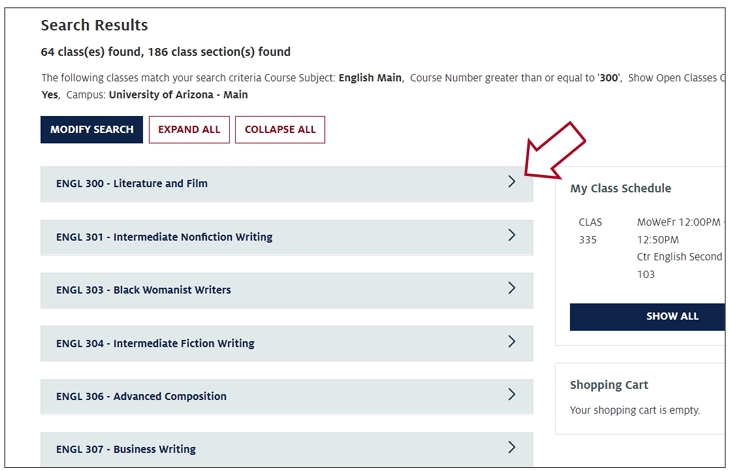Viewport: 729px width, 471px height.
Task: Expand ENGL 307 Business Writing chevron
Action: [x=511, y=447]
